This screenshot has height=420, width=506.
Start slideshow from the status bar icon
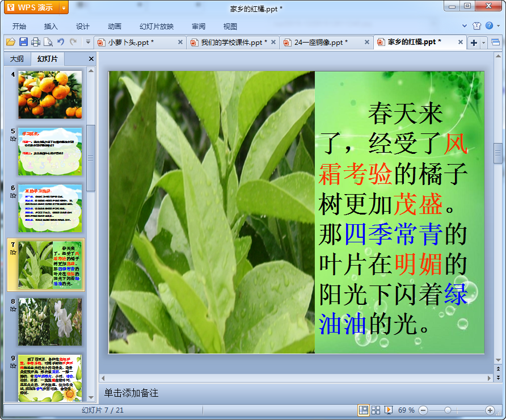[388, 410]
